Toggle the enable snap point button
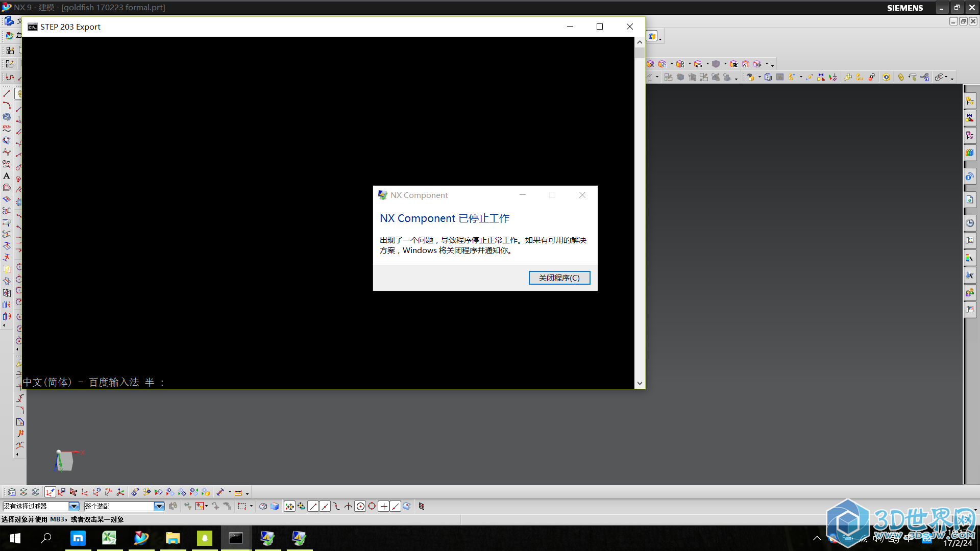 [x=289, y=506]
